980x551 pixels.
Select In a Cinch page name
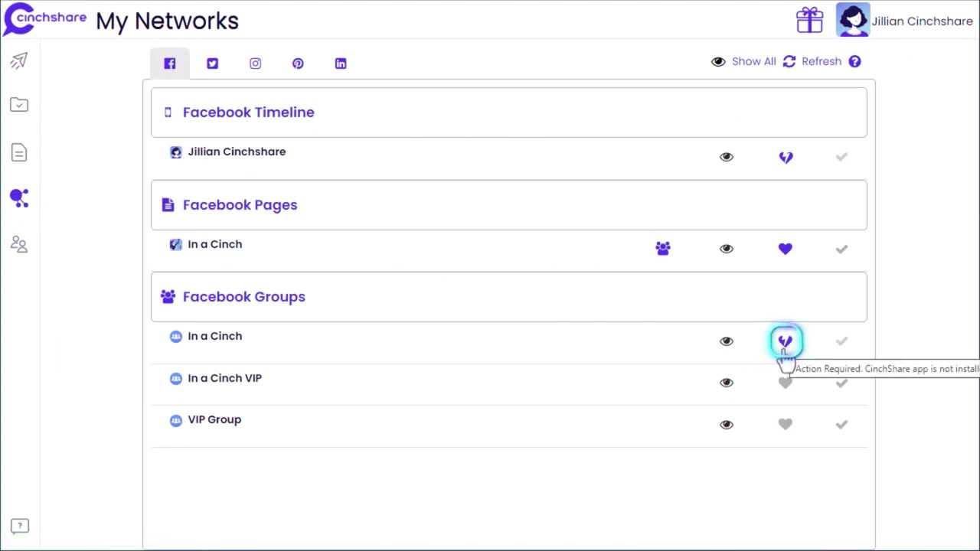pyautogui.click(x=215, y=244)
